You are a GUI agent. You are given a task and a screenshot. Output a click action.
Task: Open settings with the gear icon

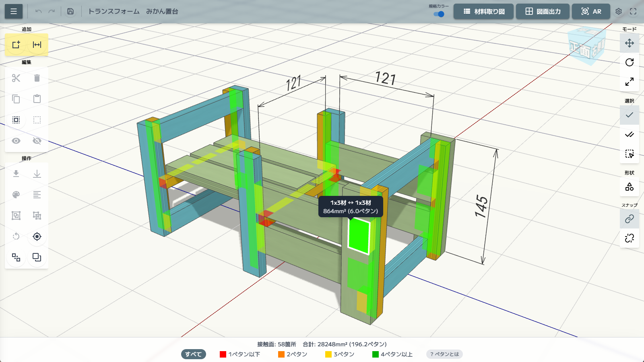tap(619, 11)
